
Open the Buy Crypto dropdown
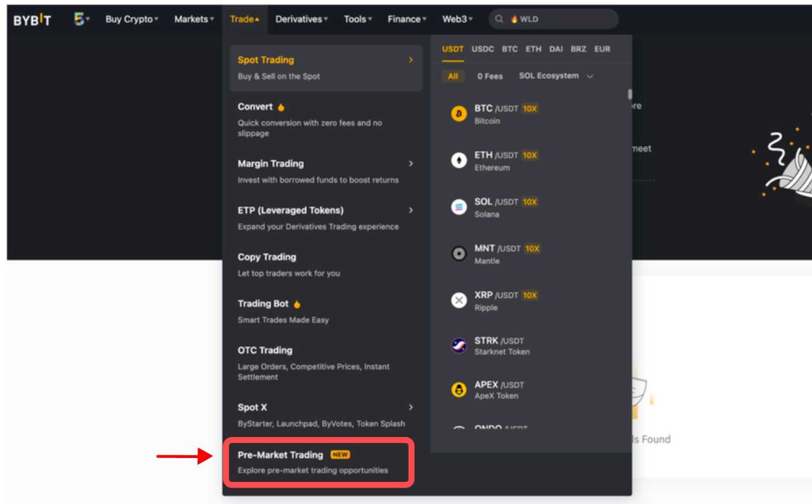[132, 19]
